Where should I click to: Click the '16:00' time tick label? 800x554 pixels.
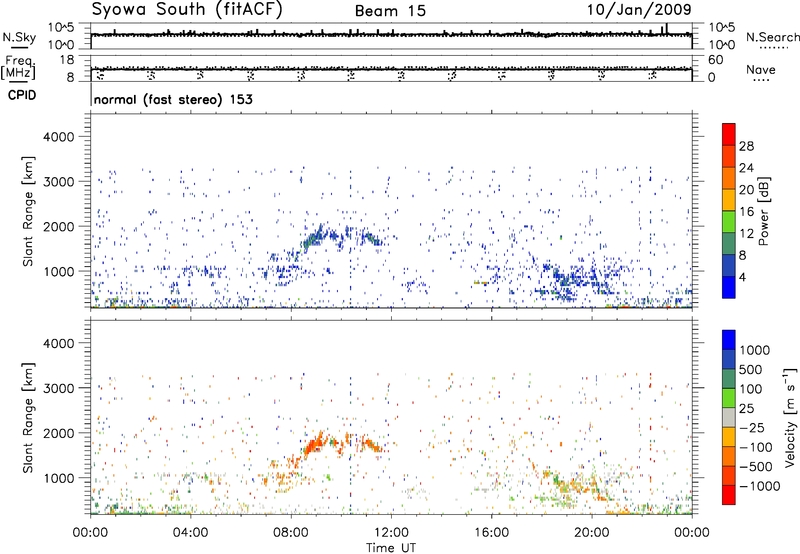pyautogui.click(x=491, y=532)
